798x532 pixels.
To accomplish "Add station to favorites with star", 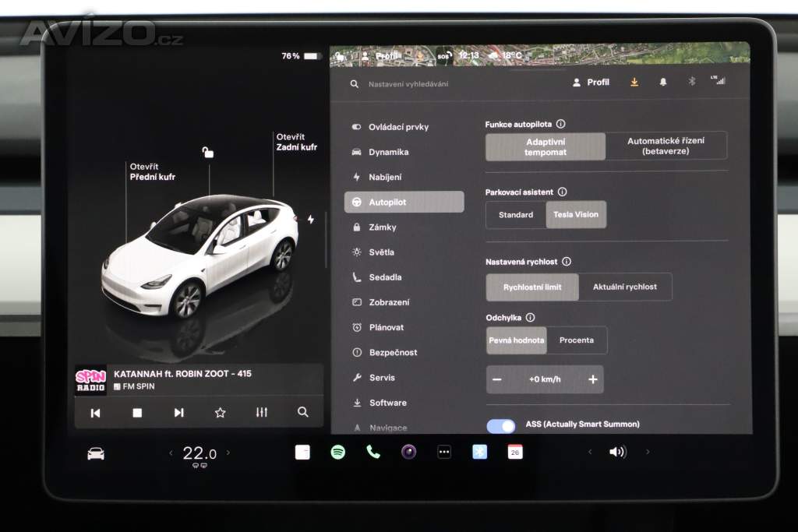I will pyautogui.click(x=220, y=413).
